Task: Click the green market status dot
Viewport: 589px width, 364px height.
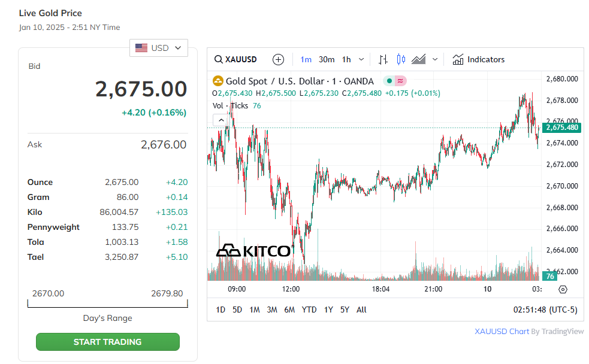Action: pyautogui.click(x=389, y=81)
